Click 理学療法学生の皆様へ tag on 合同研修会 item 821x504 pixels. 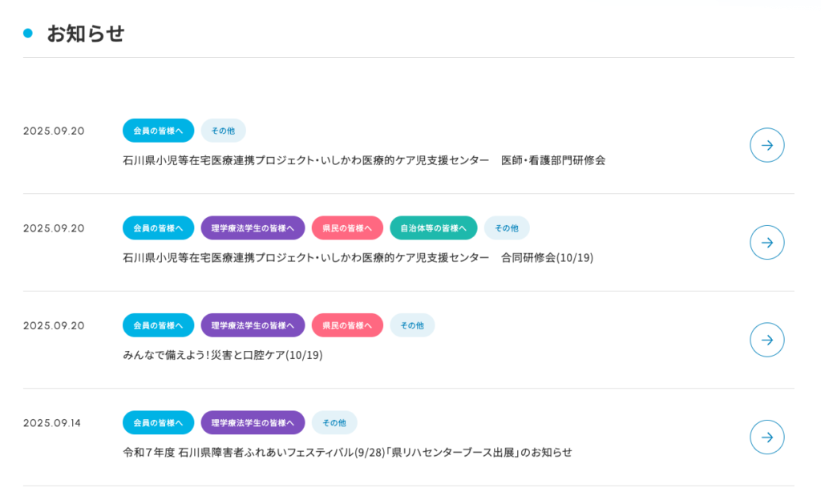click(x=253, y=228)
